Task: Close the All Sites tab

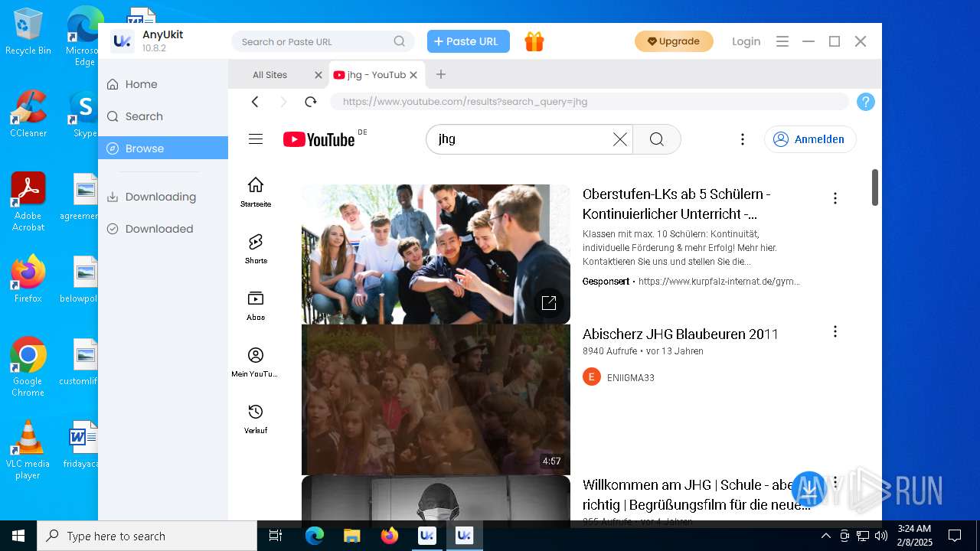Action: (318, 75)
